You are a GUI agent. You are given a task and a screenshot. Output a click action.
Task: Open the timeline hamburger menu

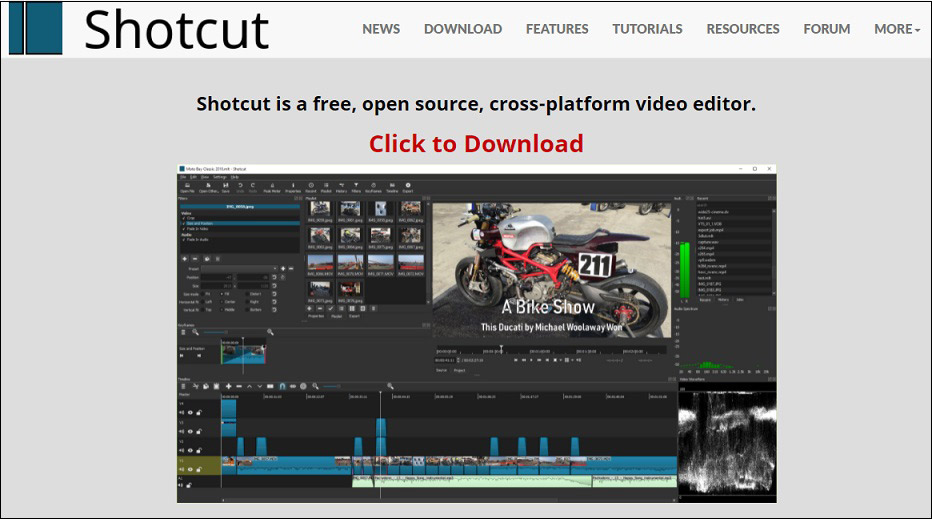[183, 386]
